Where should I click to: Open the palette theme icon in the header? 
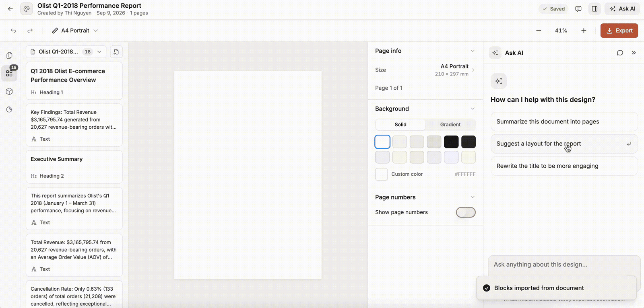pos(27,9)
